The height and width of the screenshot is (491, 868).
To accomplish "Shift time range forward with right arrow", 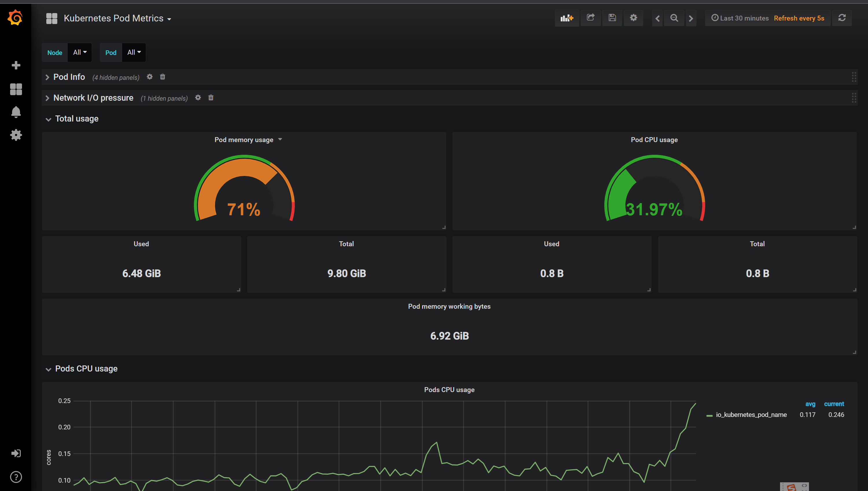I will pyautogui.click(x=691, y=18).
